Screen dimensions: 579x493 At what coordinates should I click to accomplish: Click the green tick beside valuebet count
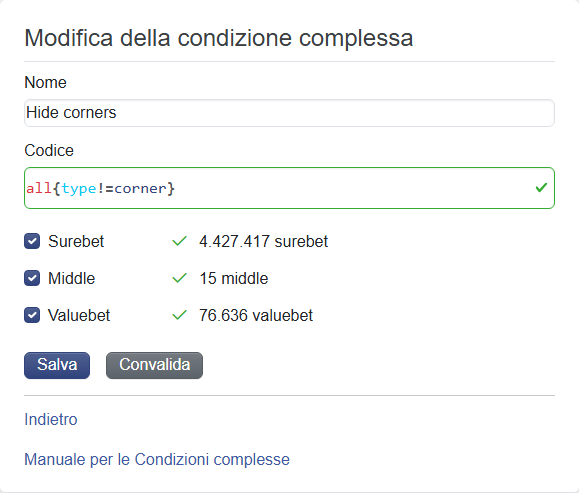point(179,315)
